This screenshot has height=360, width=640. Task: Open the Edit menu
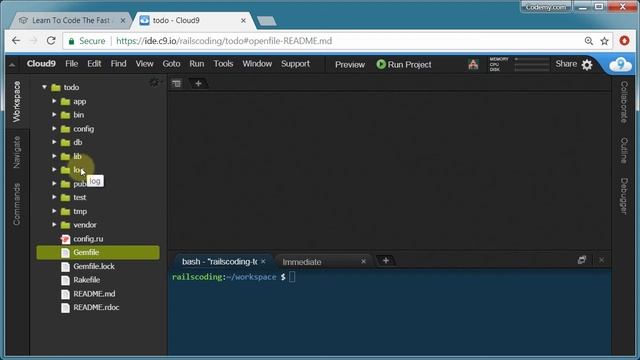[94, 64]
